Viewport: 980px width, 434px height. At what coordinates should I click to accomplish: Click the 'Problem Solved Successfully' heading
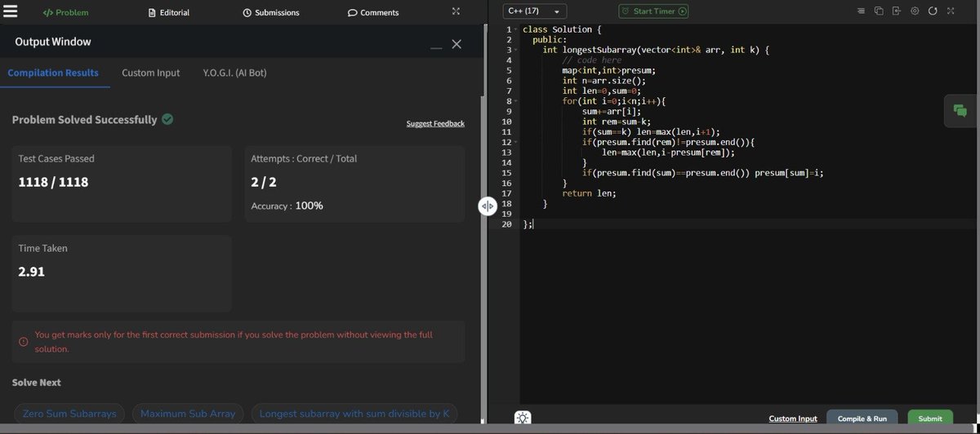click(85, 120)
